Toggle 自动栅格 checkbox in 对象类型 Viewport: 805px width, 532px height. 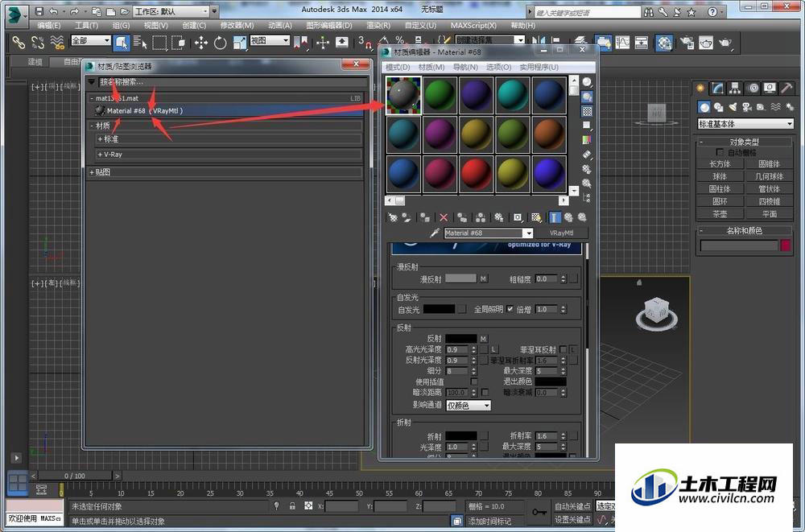[x=719, y=152]
